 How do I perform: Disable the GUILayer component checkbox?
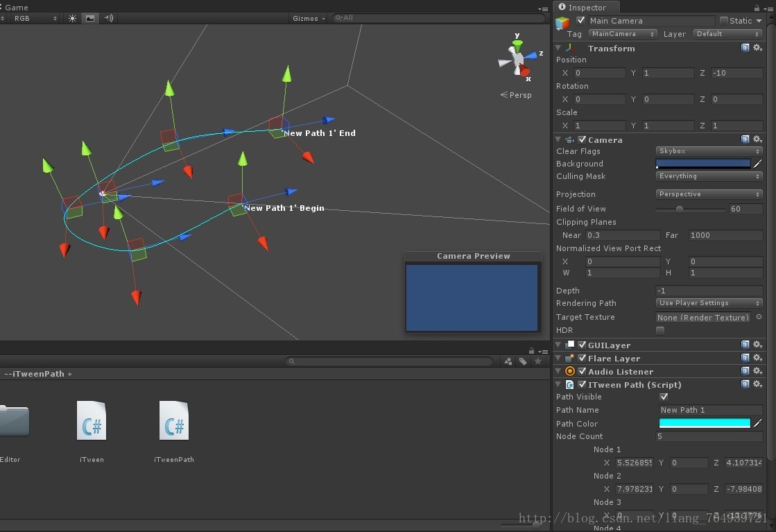pyautogui.click(x=582, y=345)
